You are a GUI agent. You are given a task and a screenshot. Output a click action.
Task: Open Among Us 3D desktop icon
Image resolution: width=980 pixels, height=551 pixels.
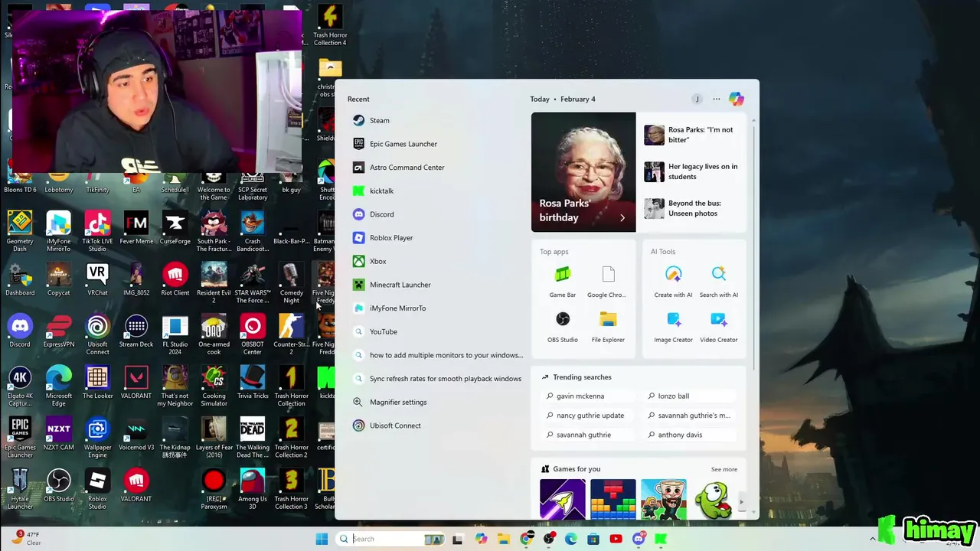click(253, 489)
